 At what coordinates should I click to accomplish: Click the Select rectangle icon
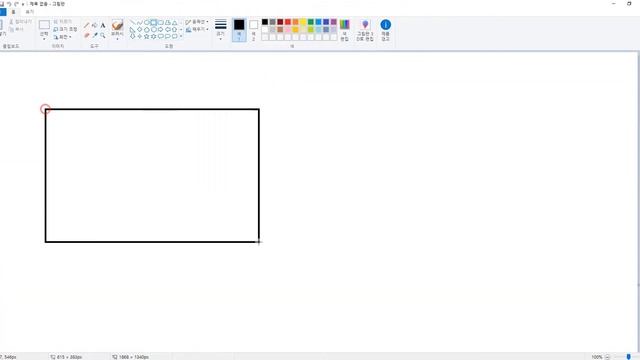[x=44, y=24]
